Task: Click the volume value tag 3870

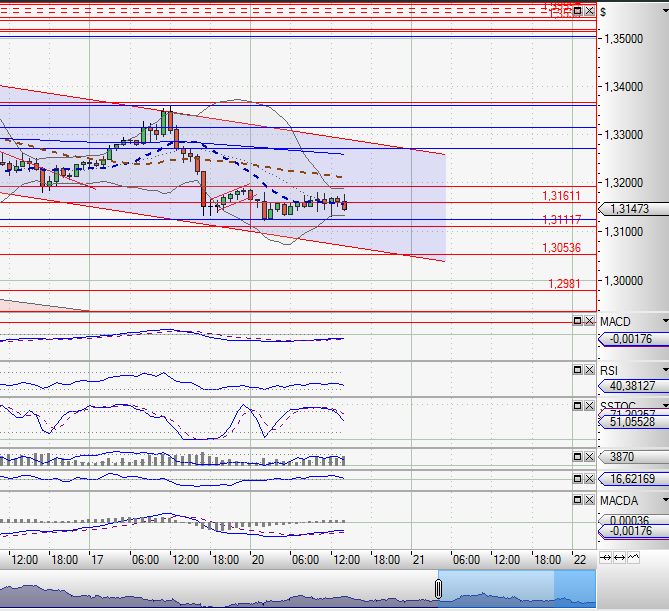Action: tap(633, 457)
